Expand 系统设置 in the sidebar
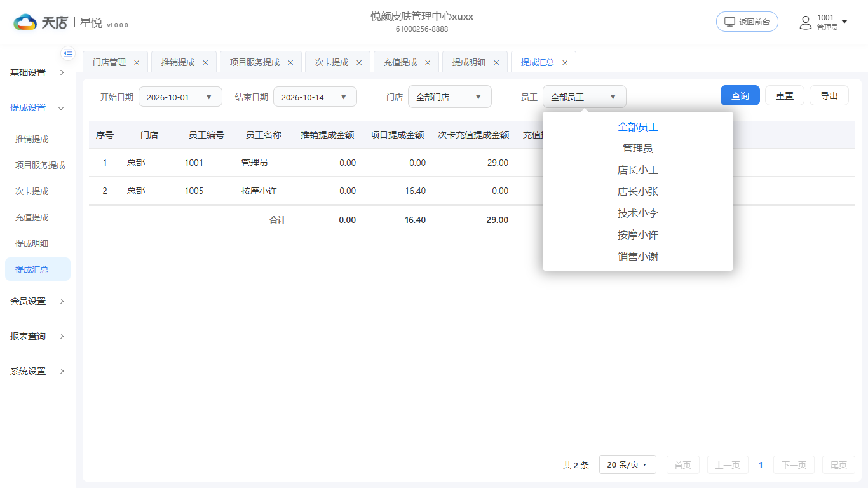The width and height of the screenshot is (868, 488). pyautogui.click(x=37, y=371)
